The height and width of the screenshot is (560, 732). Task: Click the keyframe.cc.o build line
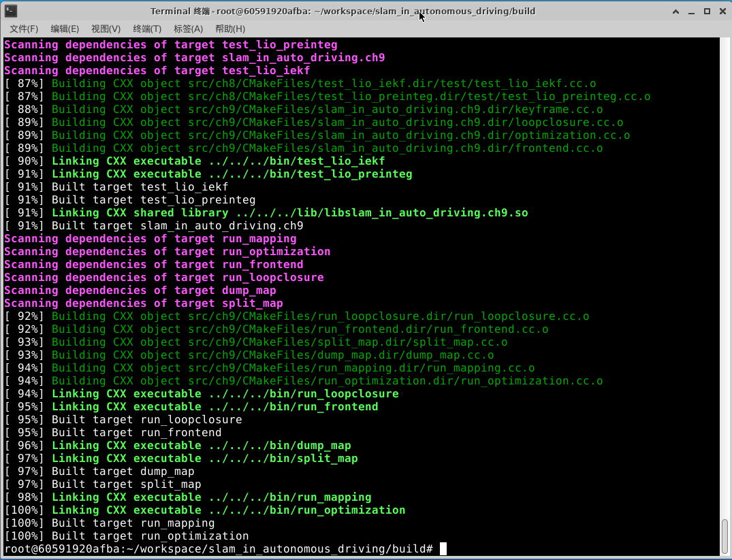point(327,110)
